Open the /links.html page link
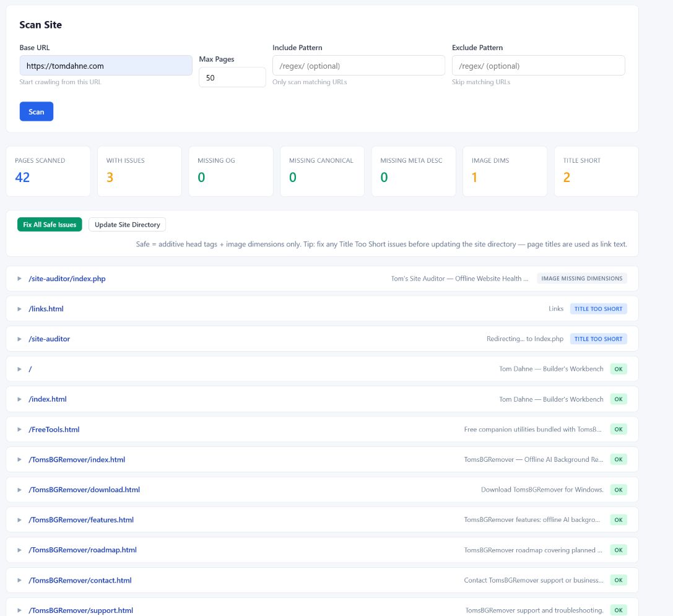This screenshot has height=616, width=673. (x=46, y=308)
